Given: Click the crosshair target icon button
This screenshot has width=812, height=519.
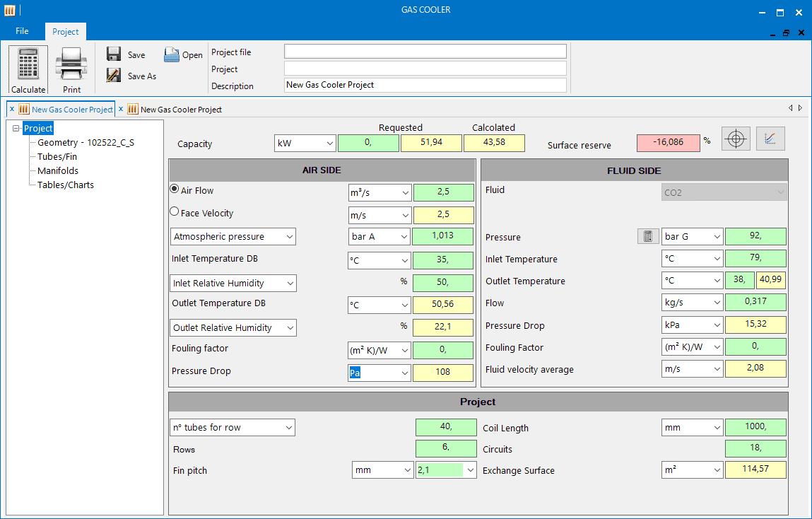Looking at the screenshot, I should (x=736, y=139).
